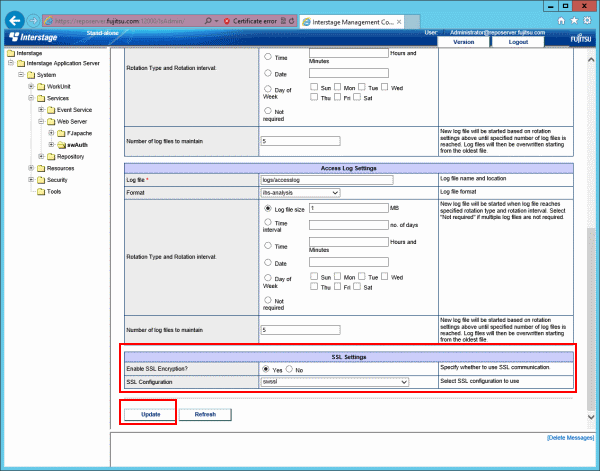Click the Certificate error shield icon
Viewport: 600px width, 471px height.
click(227, 21)
